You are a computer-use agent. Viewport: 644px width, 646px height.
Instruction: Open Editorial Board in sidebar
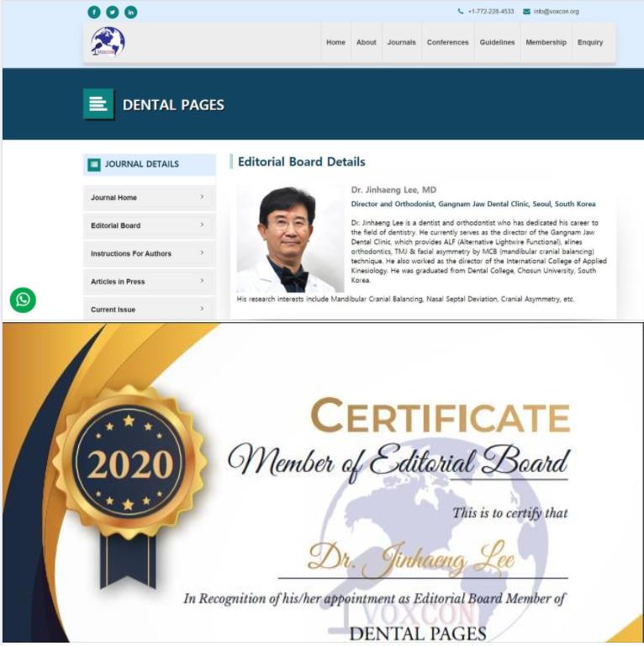point(149,225)
